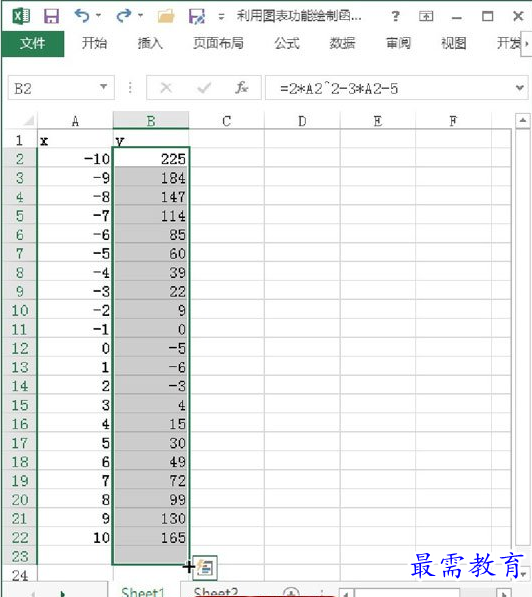Switch to the 插入 tab
The height and width of the screenshot is (597, 532).
pyautogui.click(x=150, y=43)
